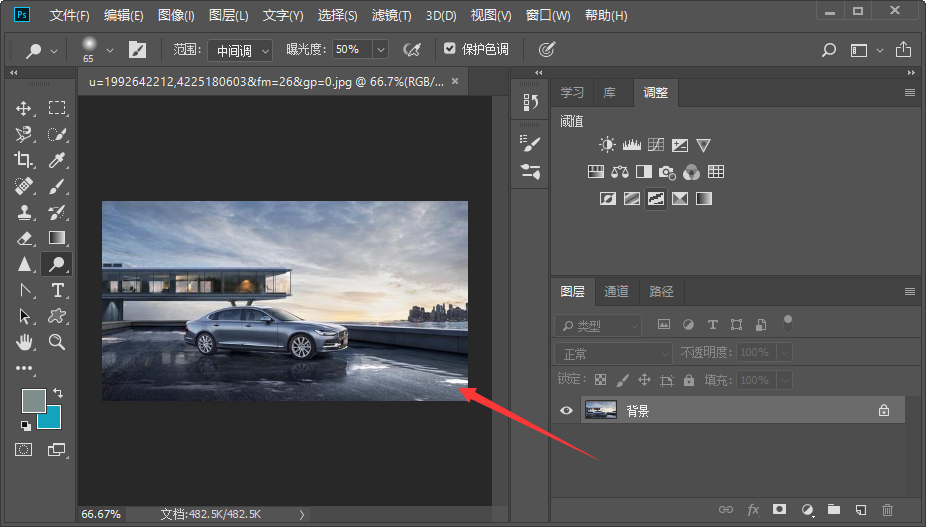Toggle lock transparent pixels

(x=601, y=380)
